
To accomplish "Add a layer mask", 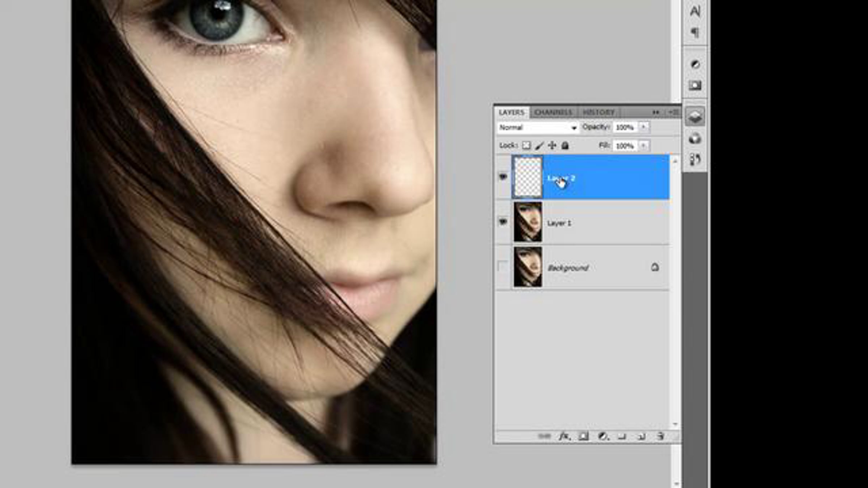I will [x=583, y=436].
